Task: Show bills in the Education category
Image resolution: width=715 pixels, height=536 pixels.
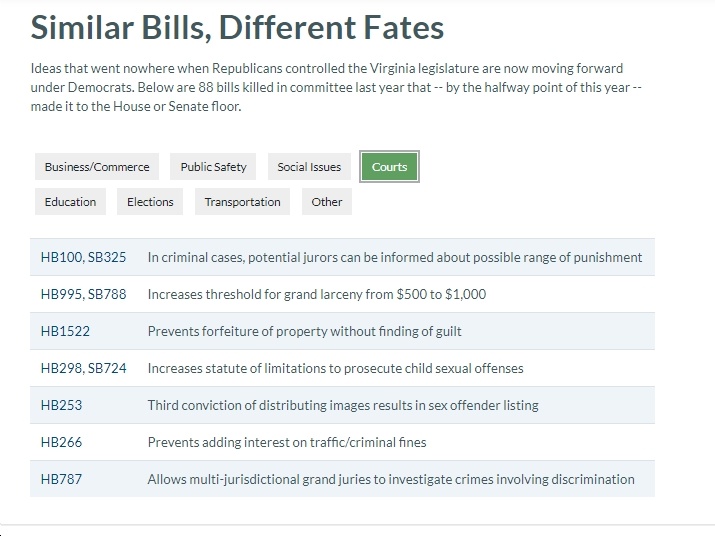Action: (70, 202)
